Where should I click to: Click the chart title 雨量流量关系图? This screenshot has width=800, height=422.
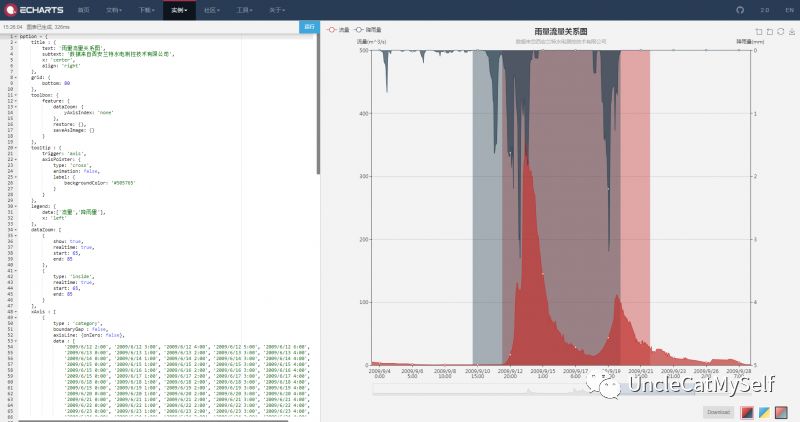pos(561,31)
